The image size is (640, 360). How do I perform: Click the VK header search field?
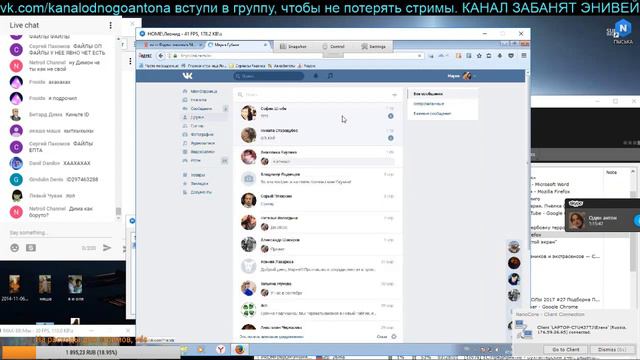coord(269,76)
